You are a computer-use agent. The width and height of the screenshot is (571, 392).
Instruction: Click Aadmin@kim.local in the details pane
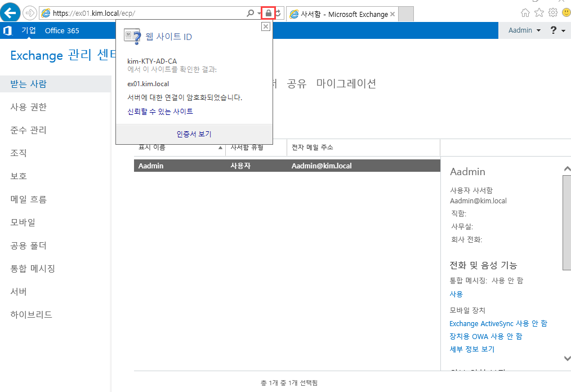coord(478,201)
